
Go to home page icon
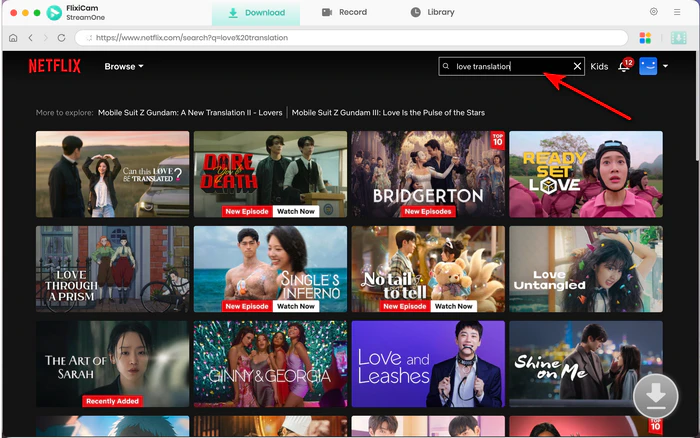click(13, 38)
